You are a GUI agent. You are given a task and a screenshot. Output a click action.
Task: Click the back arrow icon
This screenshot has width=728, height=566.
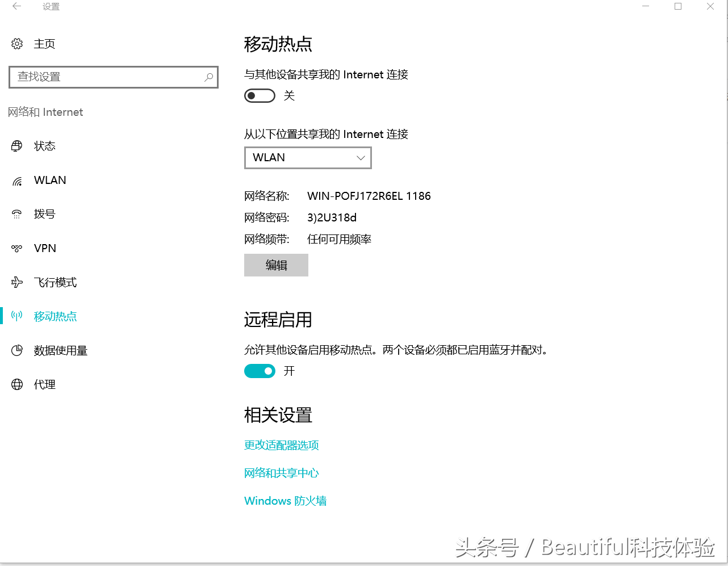click(x=17, y=7)
